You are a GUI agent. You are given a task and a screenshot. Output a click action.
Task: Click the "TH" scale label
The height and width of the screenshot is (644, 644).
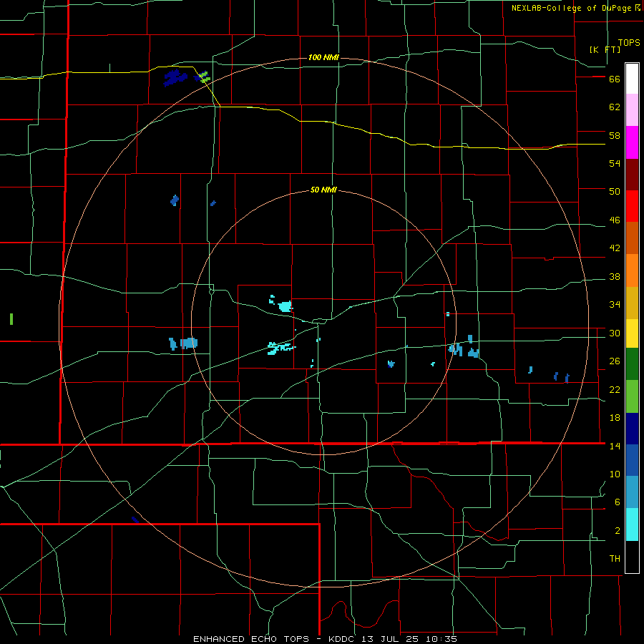point(615,559)
